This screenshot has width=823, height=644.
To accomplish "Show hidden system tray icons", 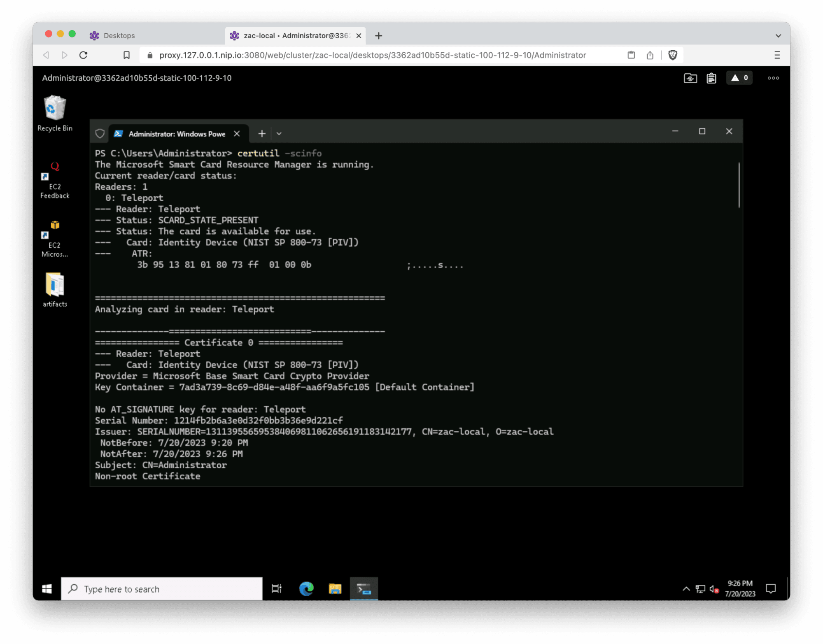I will coord(686,589).
